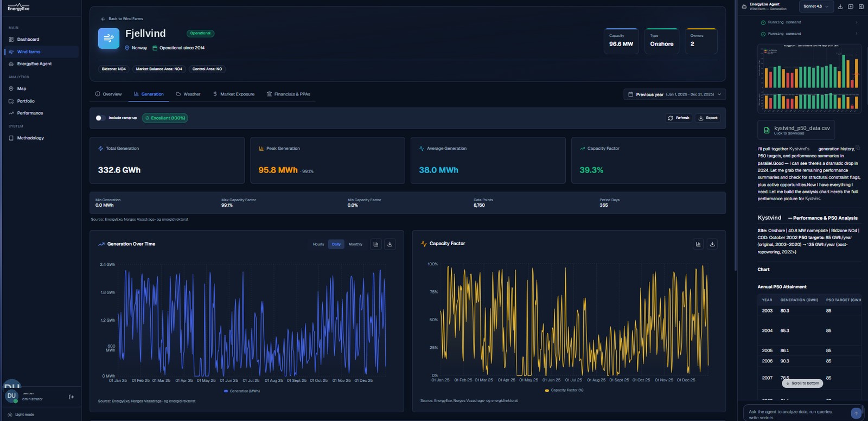Screen dimensions: 868x421
Task: Click the Capacity 96.6 MW card
Action: [x=621, y=41]
